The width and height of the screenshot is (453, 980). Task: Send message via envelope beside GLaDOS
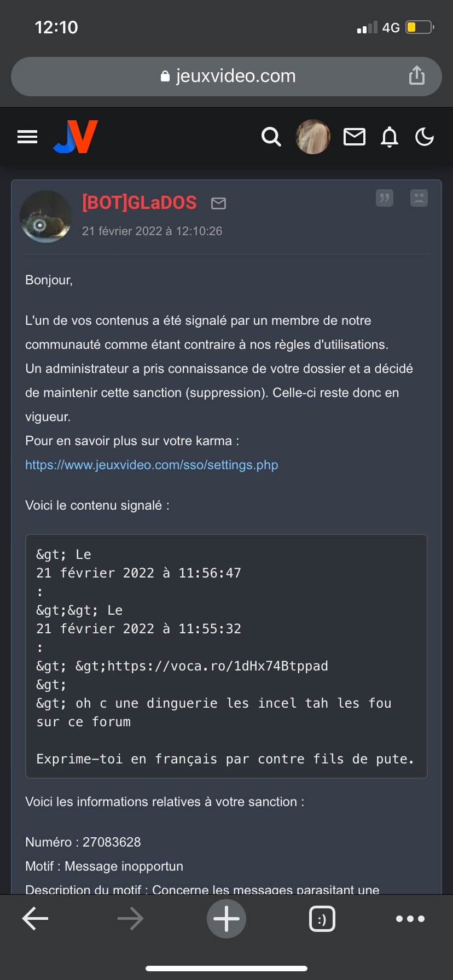(219, 203)
